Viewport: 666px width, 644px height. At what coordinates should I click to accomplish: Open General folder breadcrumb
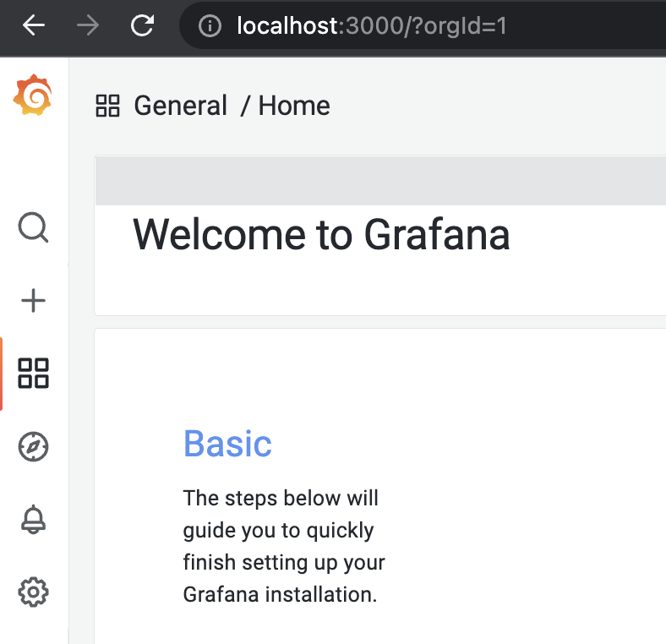pos(181,106)
